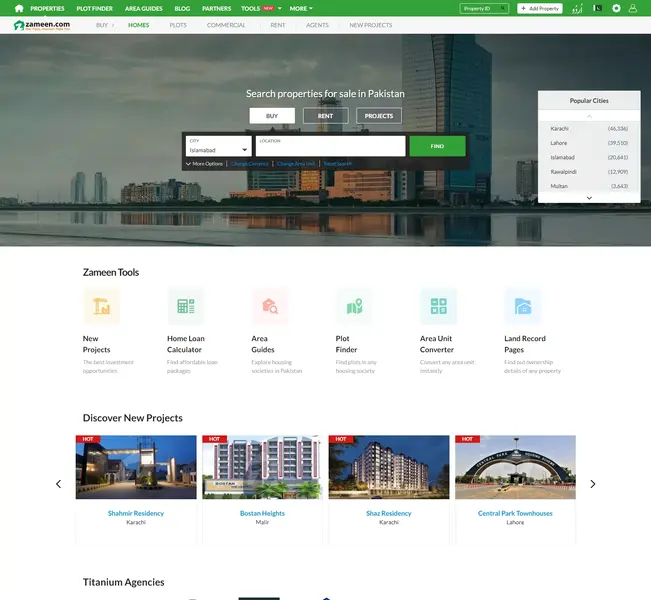651x600 pixels.
Task: Click the Home Loan Calculator icon
Action: click(x=186, y=306)
